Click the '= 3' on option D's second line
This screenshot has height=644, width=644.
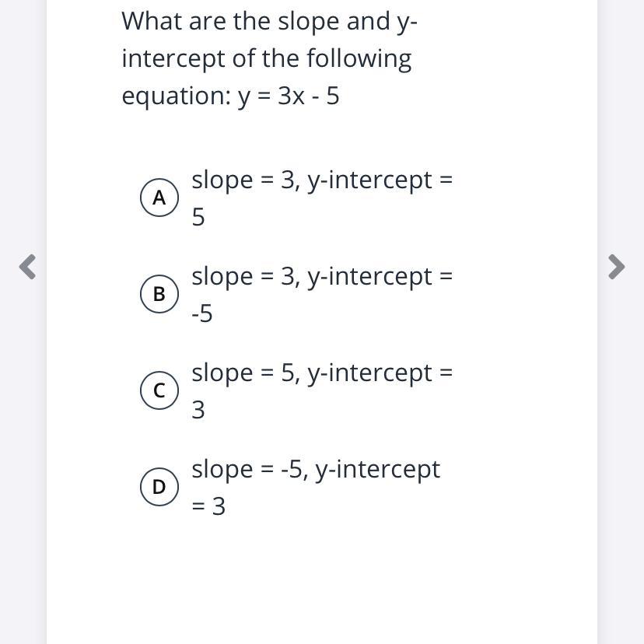click(208, 506)
